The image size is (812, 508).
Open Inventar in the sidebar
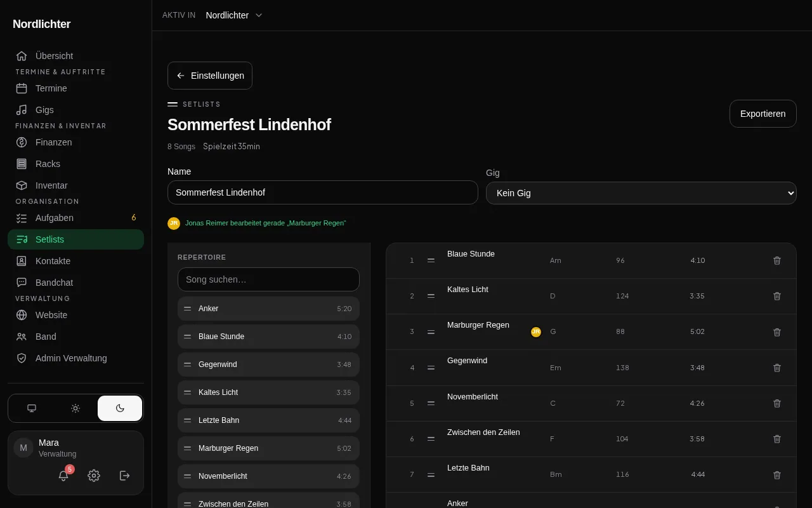75,185
